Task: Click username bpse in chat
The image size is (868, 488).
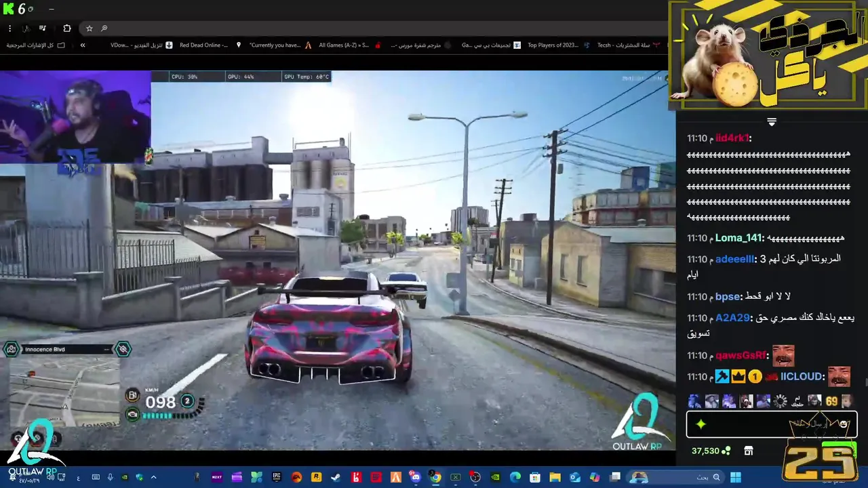Action: 728,297
